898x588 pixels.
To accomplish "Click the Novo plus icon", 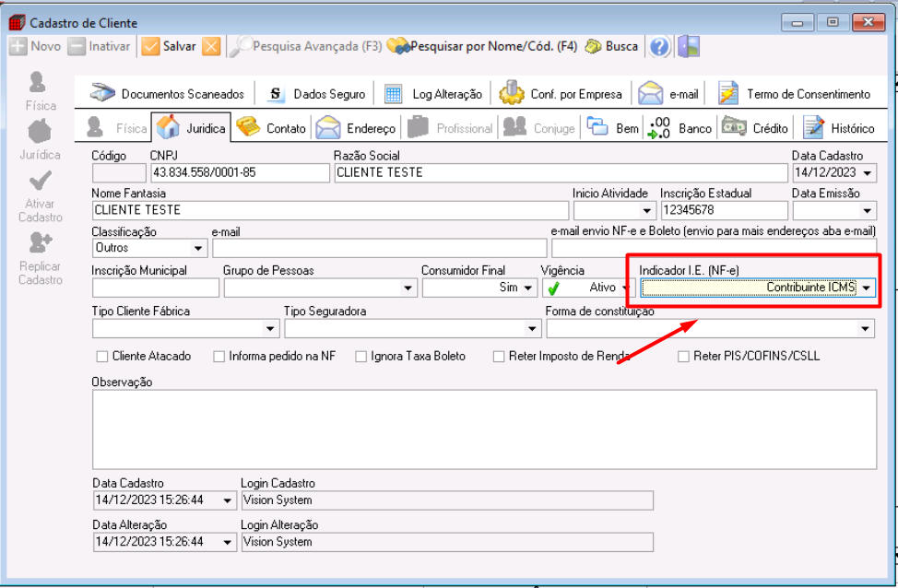I will [x=18, y=46].
